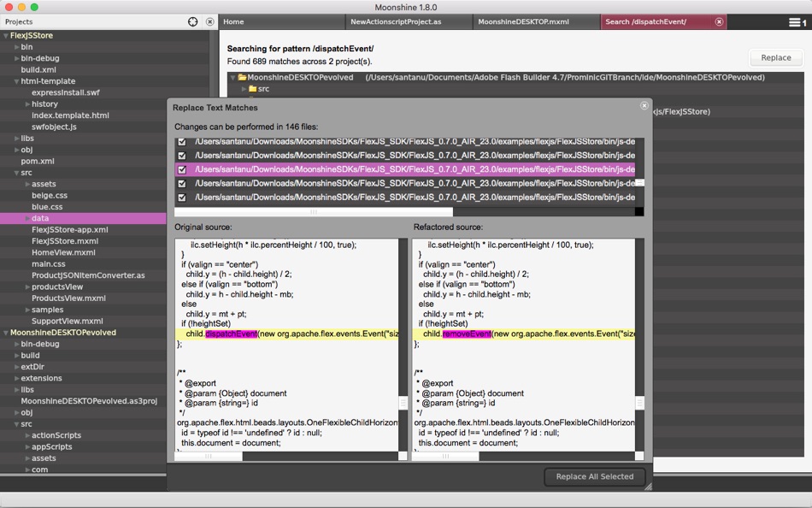Viewport: 812px width, 508px height.
Task: Close the Search /dispatchEvent/ tab
Action: (x=719, y=21)
